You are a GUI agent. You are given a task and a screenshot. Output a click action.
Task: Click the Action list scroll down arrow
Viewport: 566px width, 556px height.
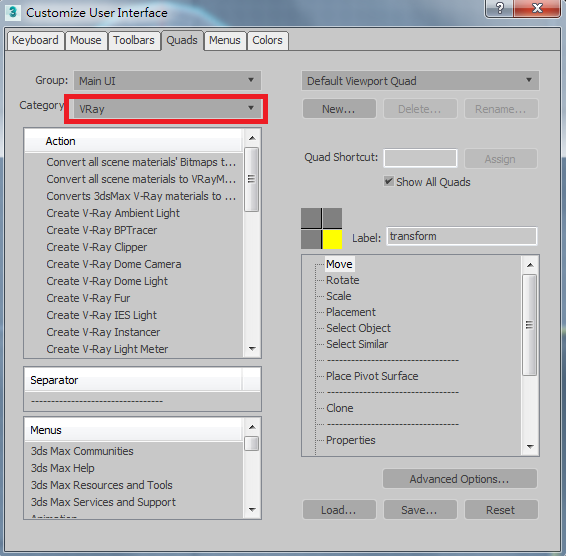pyautogui.click(x=252, y=348)
